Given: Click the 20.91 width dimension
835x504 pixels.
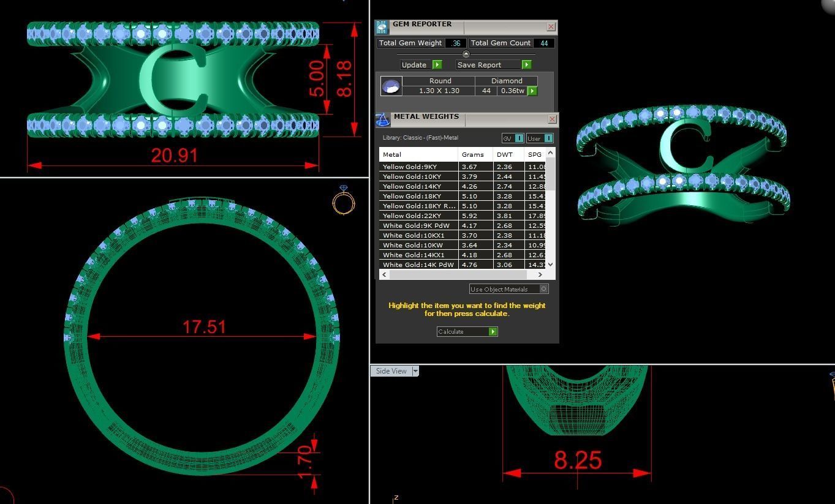Looking at the screenshot, I should point(175,156).
